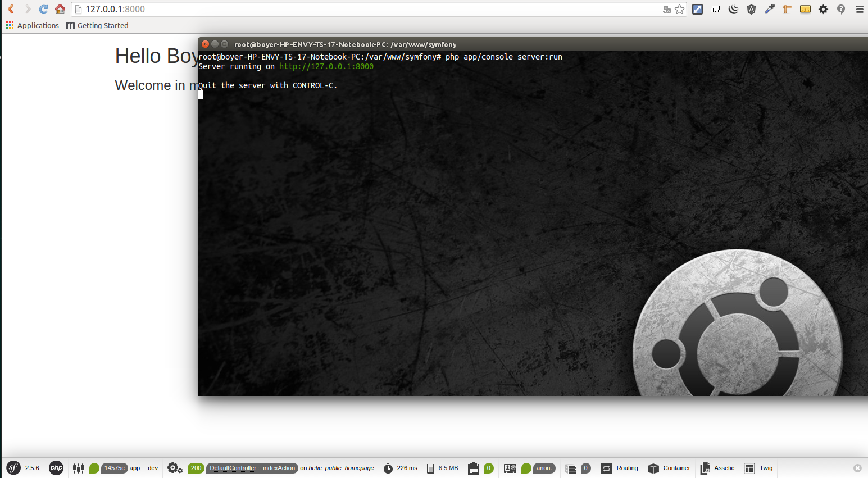Open the Chrome hamburger menu

859,9
